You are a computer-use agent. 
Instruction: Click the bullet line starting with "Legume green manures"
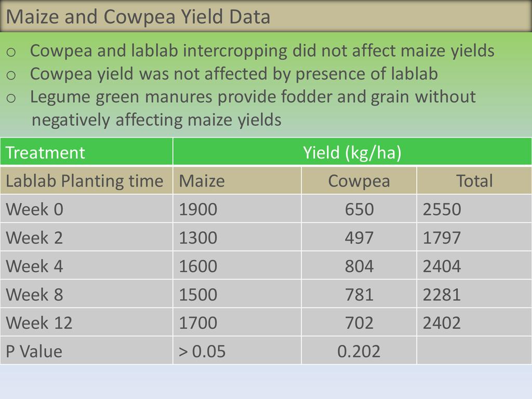(x=252, y=97)
